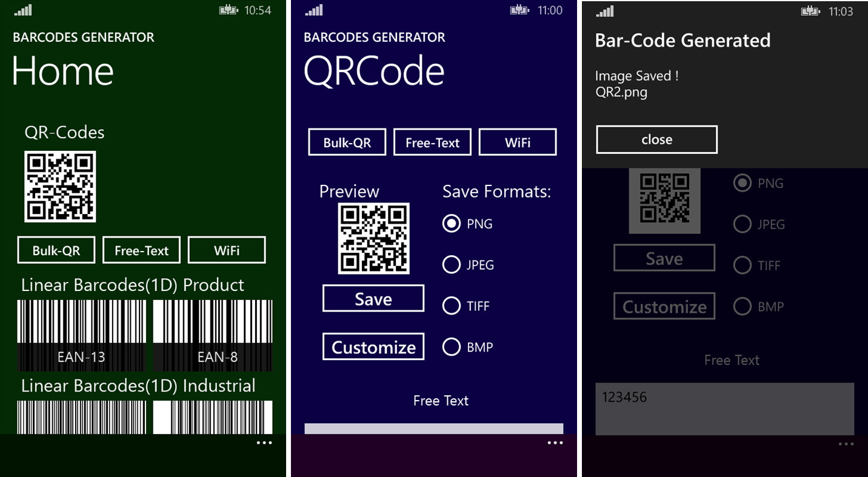The height and width of the screenshot is (477, 868).
Task: Open Bulk-QR on the Home screen
Action: click(x=56, y=250)
